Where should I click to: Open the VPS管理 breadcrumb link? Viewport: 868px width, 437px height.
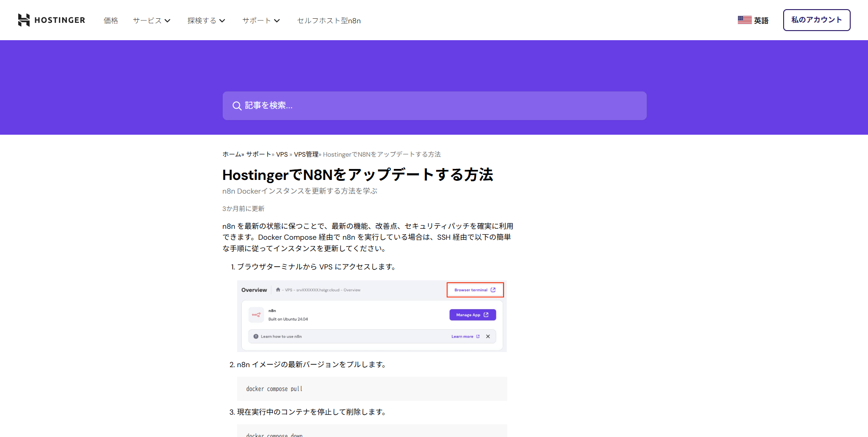[306, 154]
